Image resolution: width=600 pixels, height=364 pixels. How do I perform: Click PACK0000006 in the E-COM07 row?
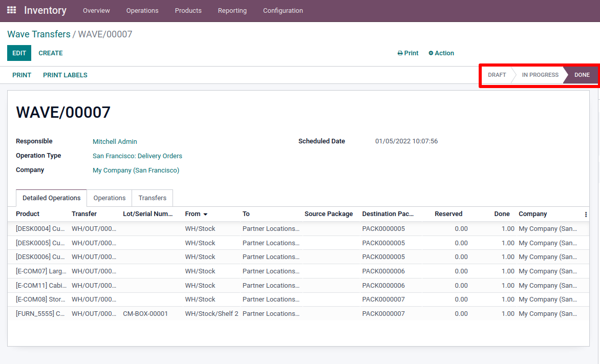pos(383,271)
